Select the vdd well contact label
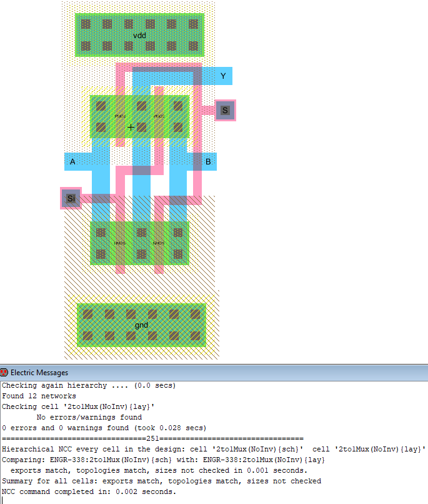428x504 pixels. (x=139, y=36)
